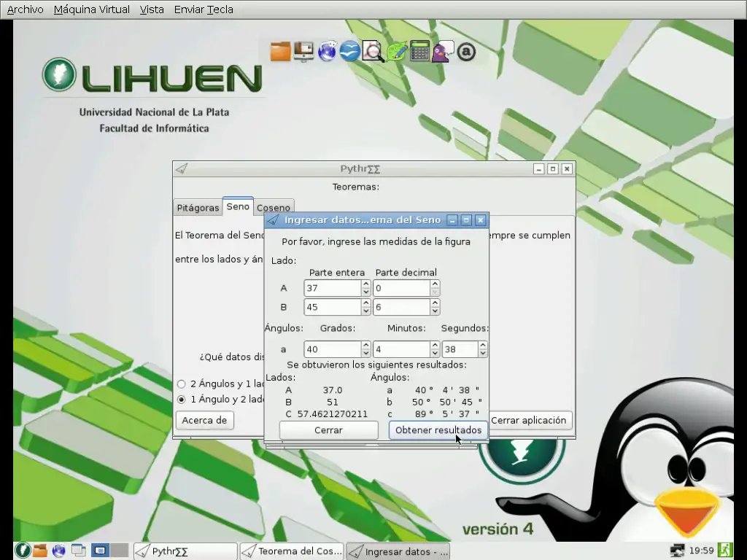The width and height of the screenshot is (747, 560).
Task: Decrease side B Parte decimal value
Action: click(435, 311)
